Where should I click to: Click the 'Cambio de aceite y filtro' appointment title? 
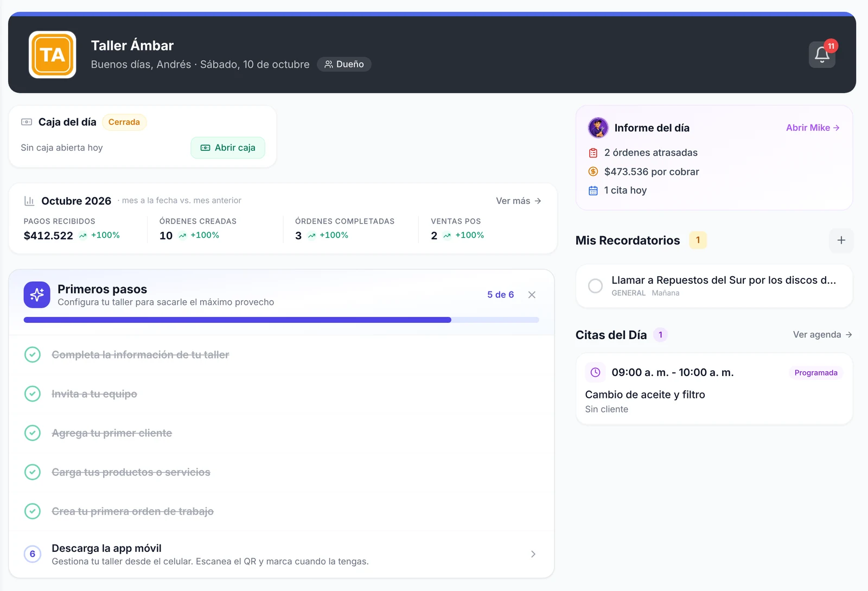point(645,395)
